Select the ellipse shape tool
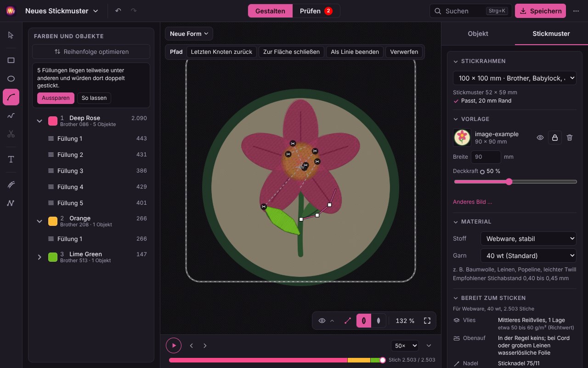The width and height of the screenshot is (588, 368). (11, 79)
